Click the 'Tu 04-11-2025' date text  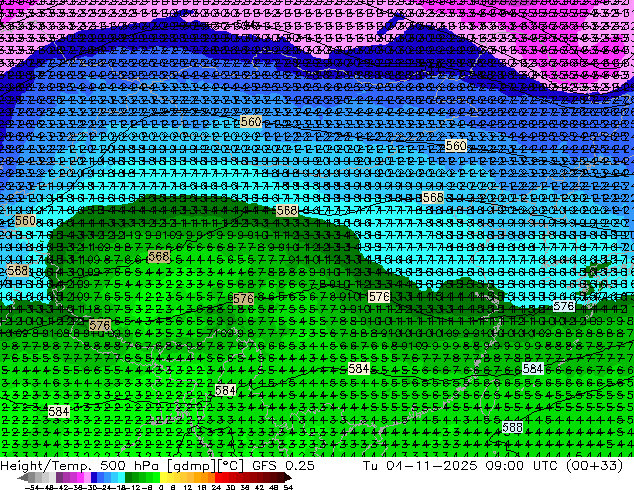420,465
